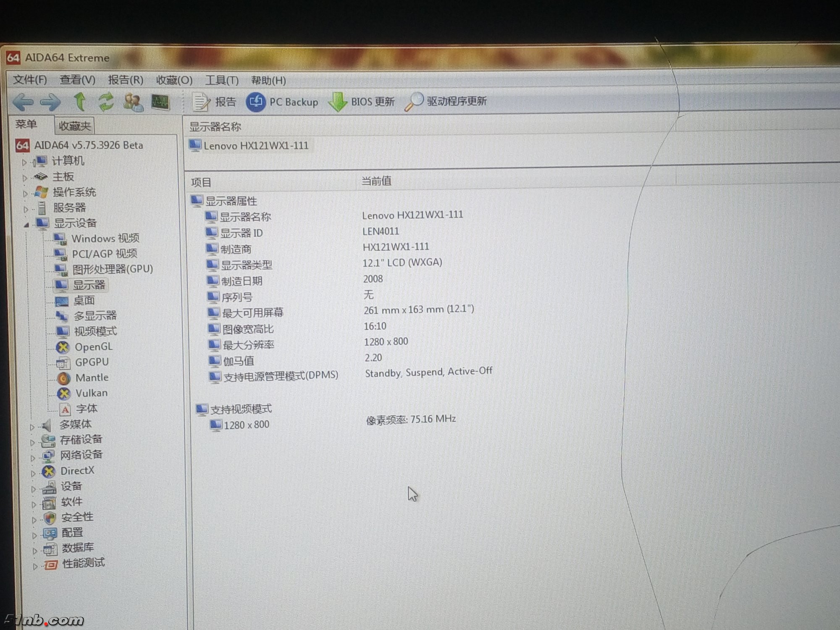
Task: Select the 伽马值 row
Action: [295, 360]
